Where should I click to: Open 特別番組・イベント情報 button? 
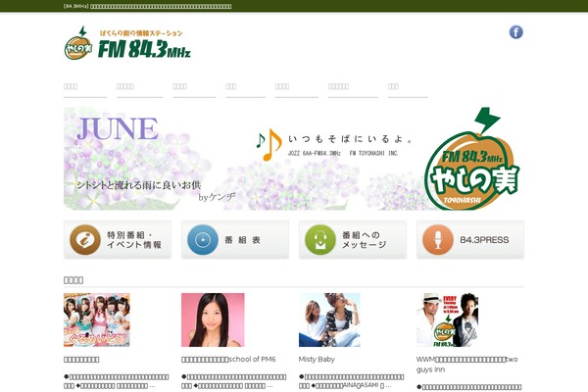click(118, 240)
